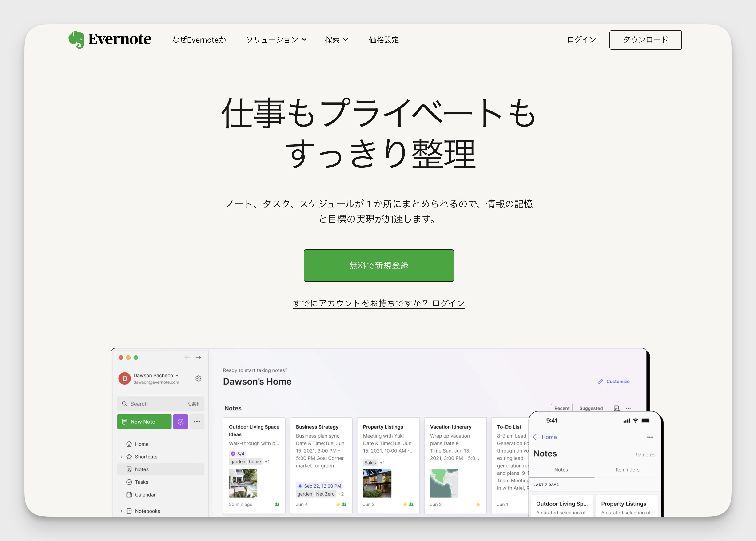Image resolution: width=756 pixels, height=541 pixels.
Task: Click the garden tag on Outdoor Living note
Action: 238,462
